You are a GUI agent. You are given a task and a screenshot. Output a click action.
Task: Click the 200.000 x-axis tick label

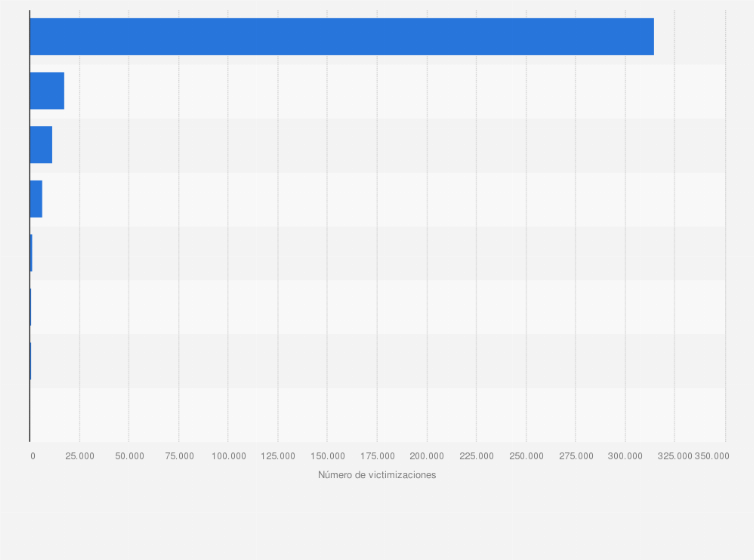[x=427, y=456]
